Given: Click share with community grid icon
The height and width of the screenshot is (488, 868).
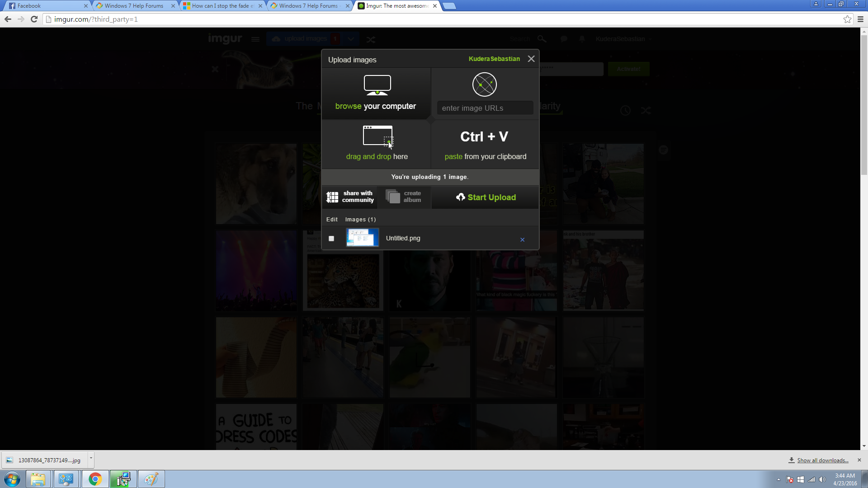Looking at the screenshot, I should 332,197.
